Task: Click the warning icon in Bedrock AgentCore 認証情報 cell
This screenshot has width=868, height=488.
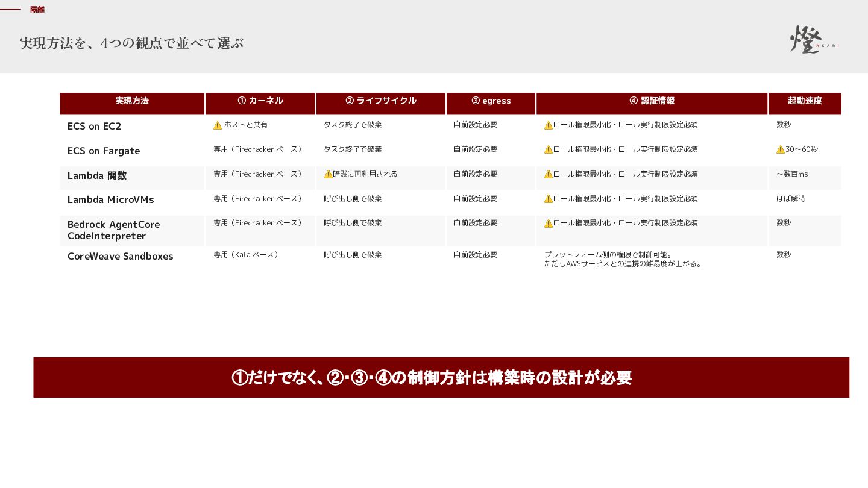Action: click(549, 224)
